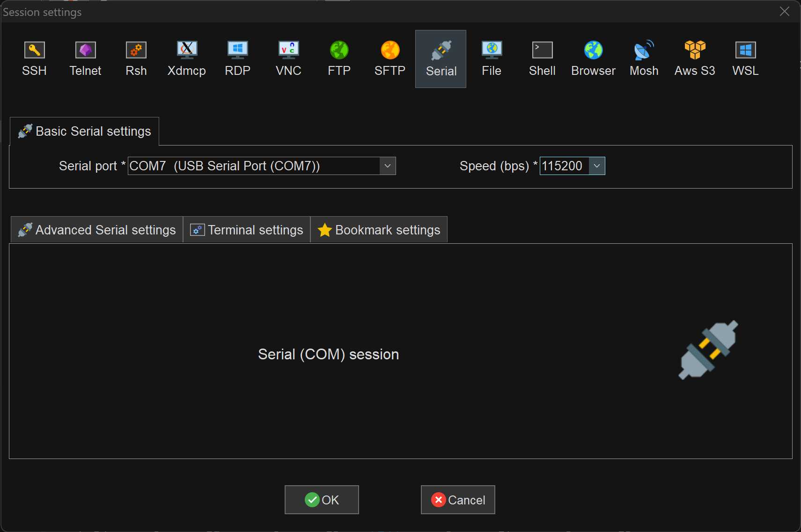Pick the Shell session type
The width and height of the screenshot is (801, 532).
pos(542,59)
